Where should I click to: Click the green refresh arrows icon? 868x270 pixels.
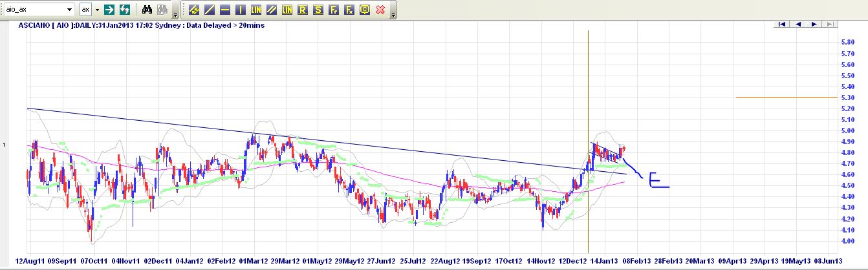125,10
